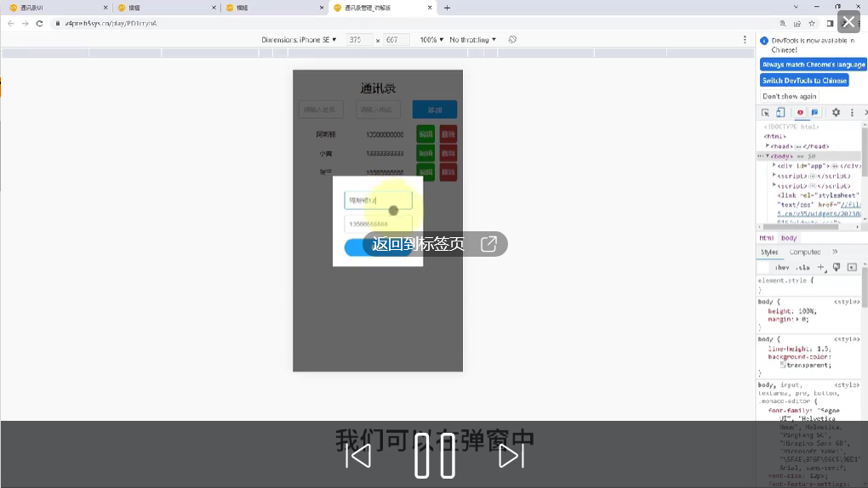The width and height of the screenshot is (868, 488).
Task: Click the phone field 13588888888 in popup
Action: coord(378,224)
